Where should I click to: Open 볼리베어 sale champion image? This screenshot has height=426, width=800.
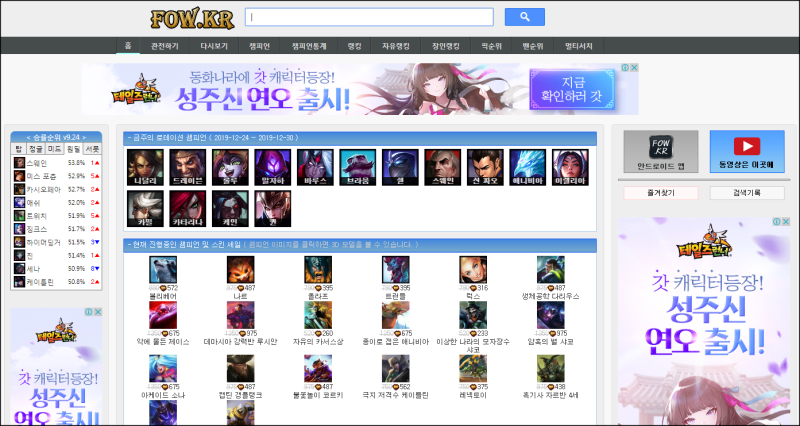tap(163, 269)
